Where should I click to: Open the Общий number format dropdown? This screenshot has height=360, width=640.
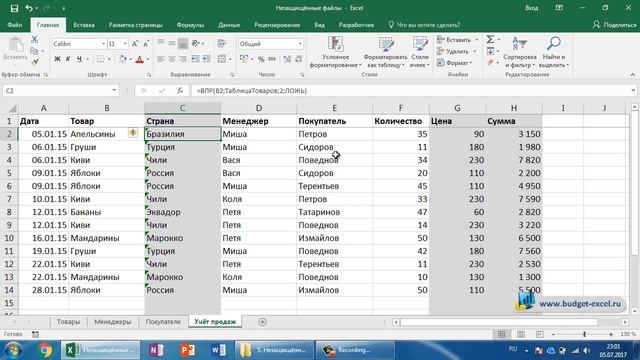pyautogui.click(x=300, y=44)
